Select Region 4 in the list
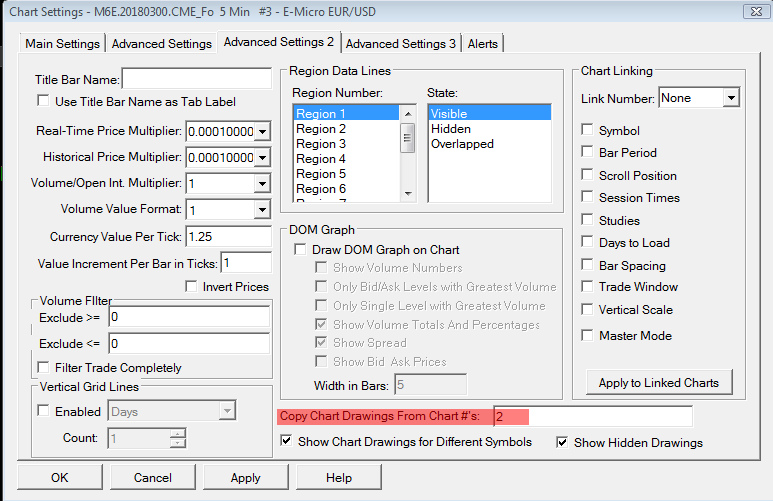This screenshot has height=501, width=773. [x=346, y=159]
